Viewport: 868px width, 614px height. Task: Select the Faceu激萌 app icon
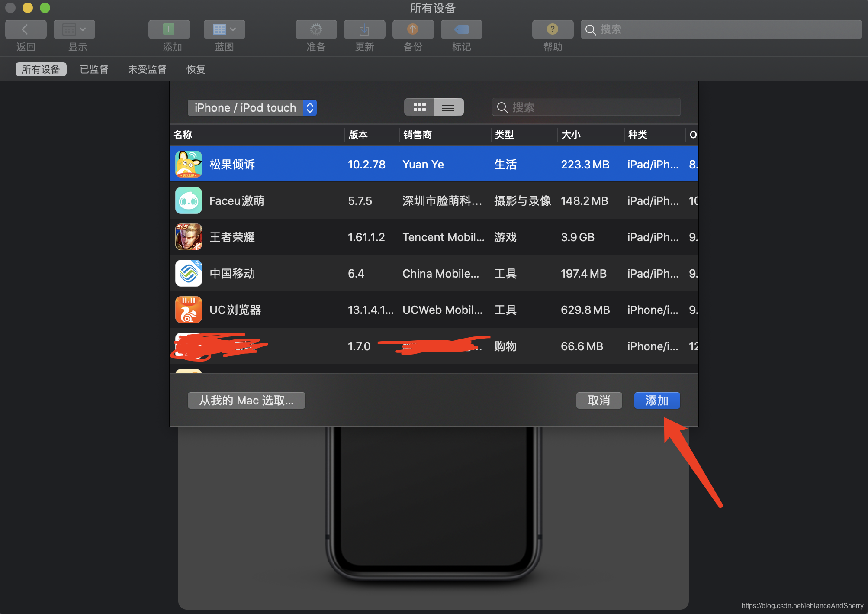click(188, 200)
